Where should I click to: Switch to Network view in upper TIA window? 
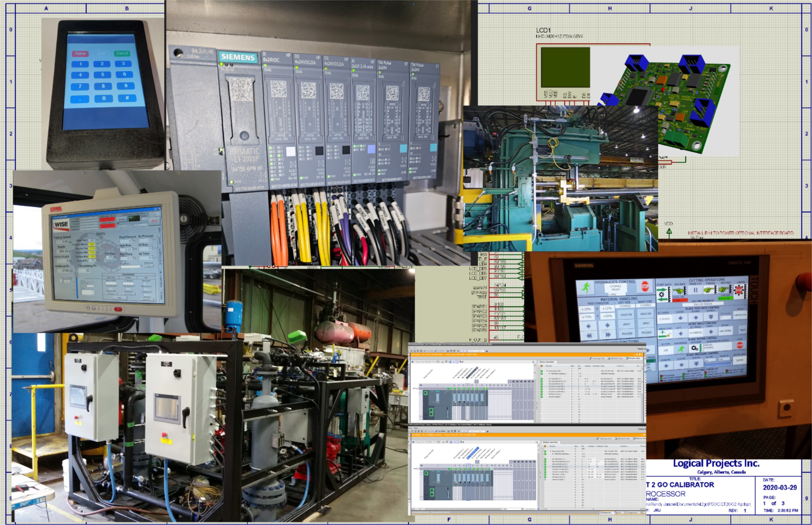pos(617,358)
